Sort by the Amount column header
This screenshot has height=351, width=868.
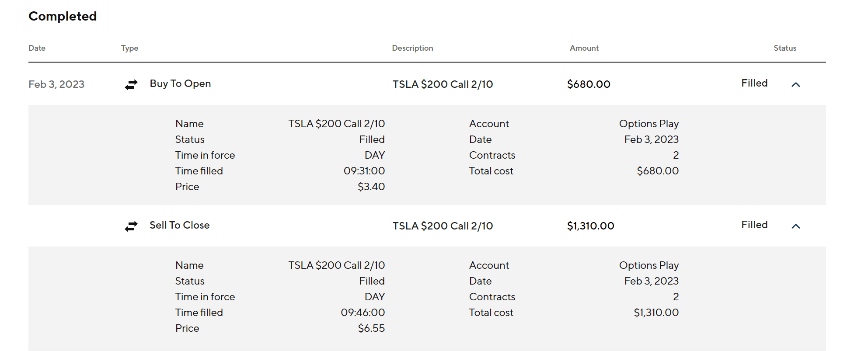click(584, 48)
